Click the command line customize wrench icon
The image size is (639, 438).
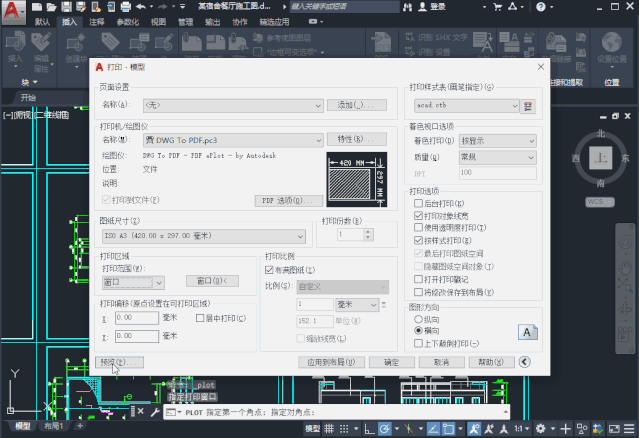pos(155,412)
